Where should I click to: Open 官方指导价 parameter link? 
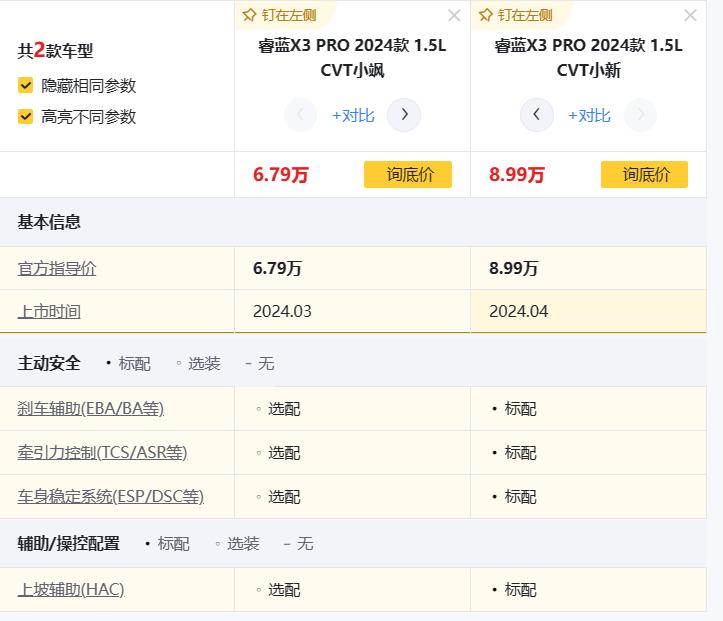pos(57,268)
